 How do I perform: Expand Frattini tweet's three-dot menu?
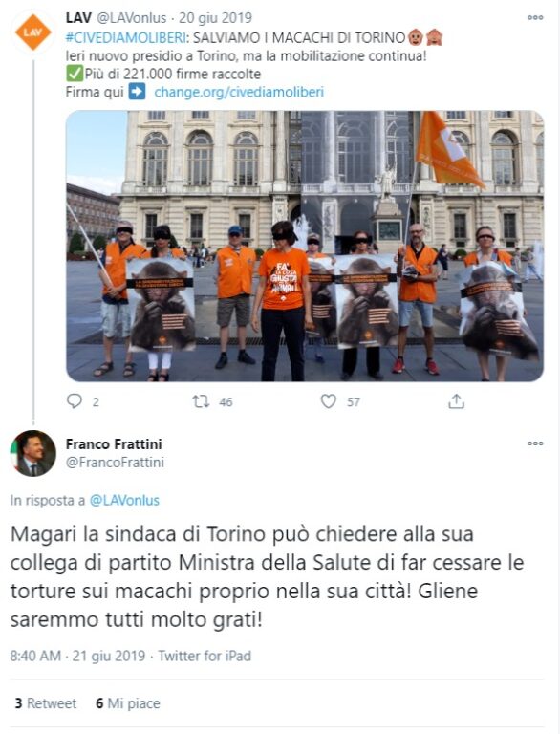535,443
